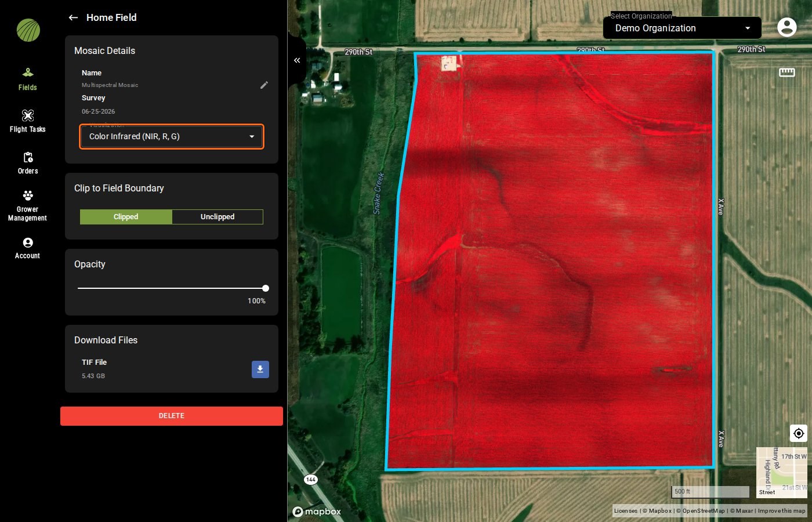Viewport: 812px width, 522px height.
Task: Click the Mosaic Details heading
Action: point(104,50)
